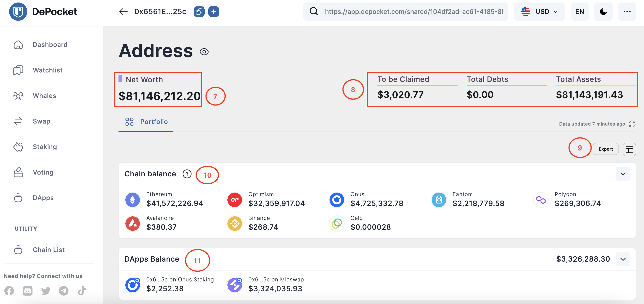The image size is (644, 304).
Task: Click the Optimism OP icon
Action: click(234, 199)
